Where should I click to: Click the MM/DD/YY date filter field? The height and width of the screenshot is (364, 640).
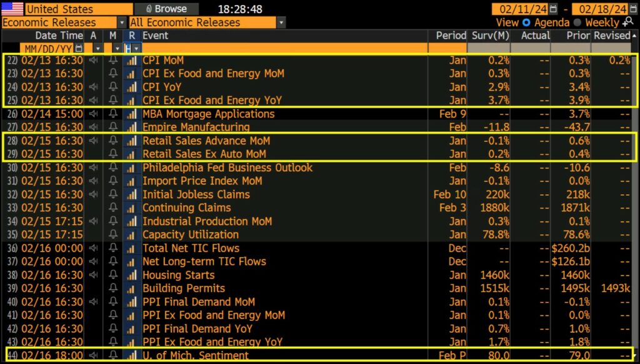coord(47,48)
